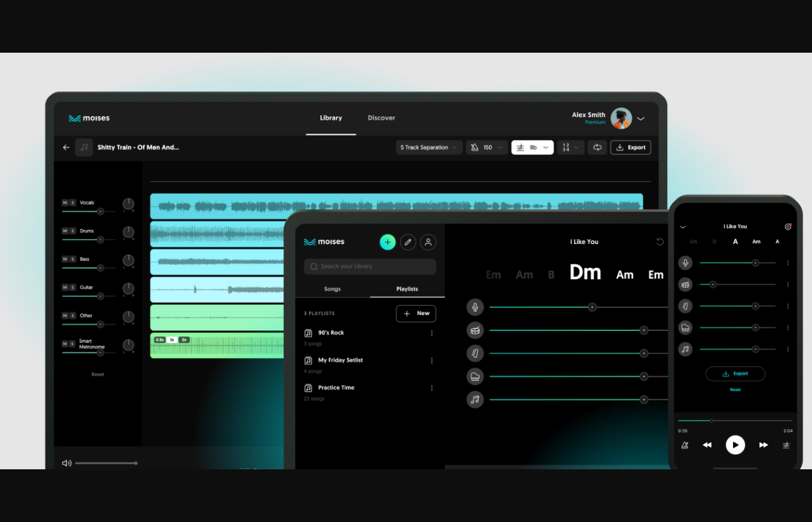Expand the Alex Smith account menu

click(x=641, y=119)
